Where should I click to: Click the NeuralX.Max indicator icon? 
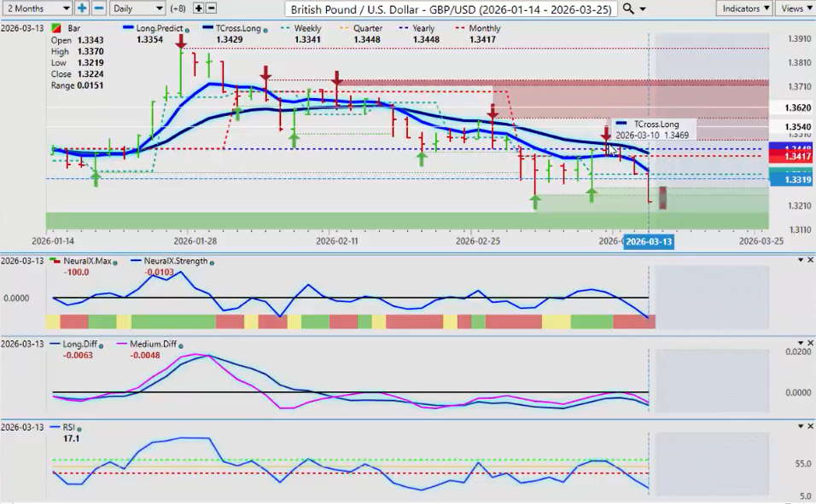[x=56, y=261]
